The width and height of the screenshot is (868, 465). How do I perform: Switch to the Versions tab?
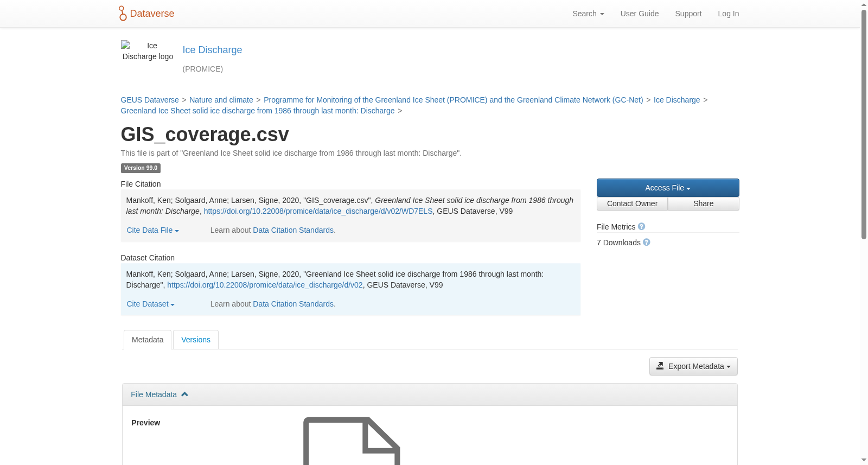point(196,340)
